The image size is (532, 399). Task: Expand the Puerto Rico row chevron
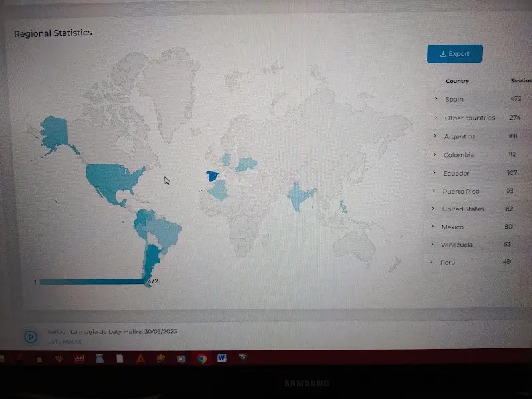(x=434, y=191)
